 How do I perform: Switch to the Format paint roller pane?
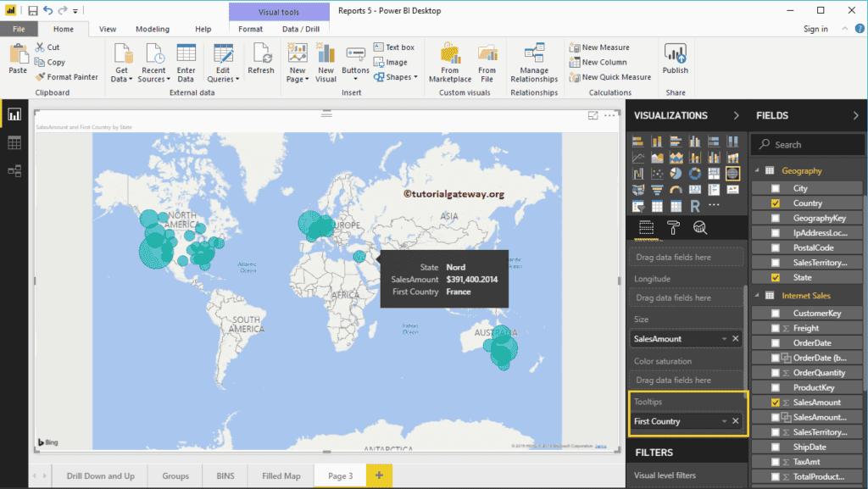(673, 227)
